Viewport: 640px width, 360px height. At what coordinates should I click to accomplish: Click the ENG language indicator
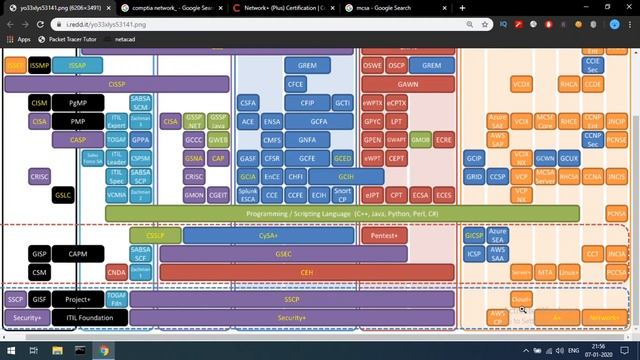click(x=573, y=350)
